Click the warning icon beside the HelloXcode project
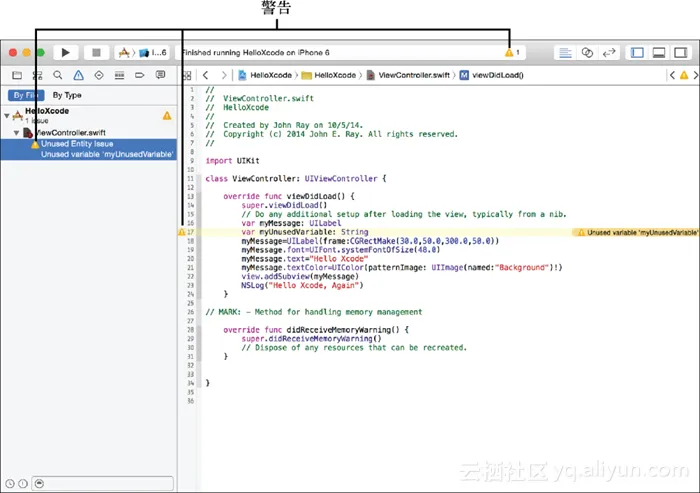Screen dimensions: 700x493 point(167,116)
